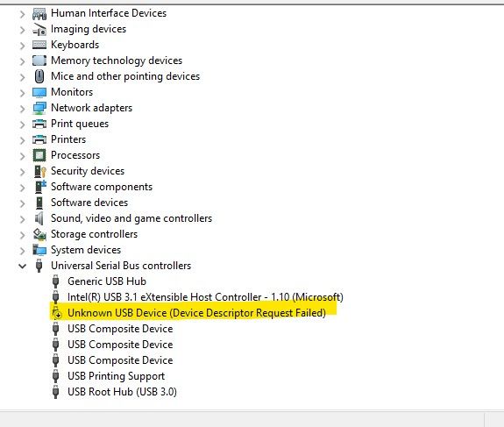This screenshot has width=504, height=427.
Task: Click the Security devices key icon
Action: [39, 171]
